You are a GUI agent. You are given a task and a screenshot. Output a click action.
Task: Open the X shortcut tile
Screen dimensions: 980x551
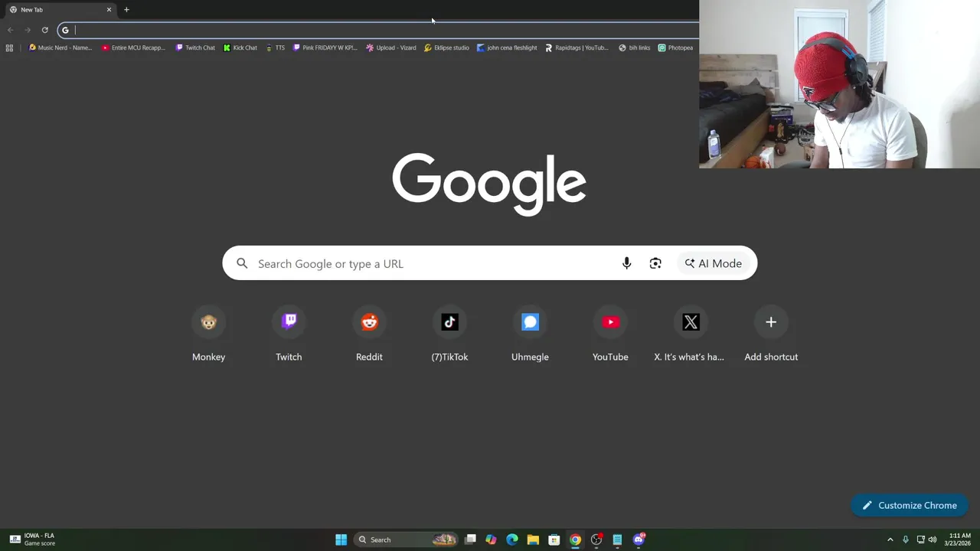coord(691,335)
